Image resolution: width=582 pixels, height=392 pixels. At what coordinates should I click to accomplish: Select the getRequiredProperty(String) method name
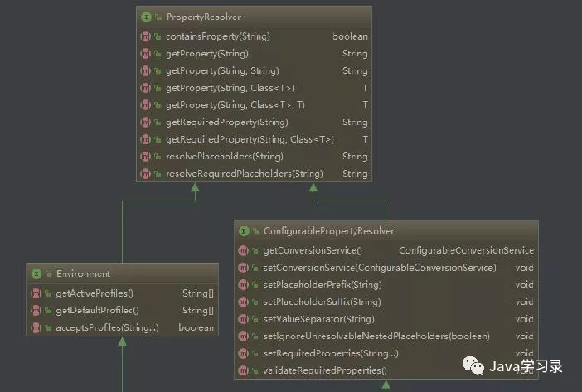click(x=227, y=123)
